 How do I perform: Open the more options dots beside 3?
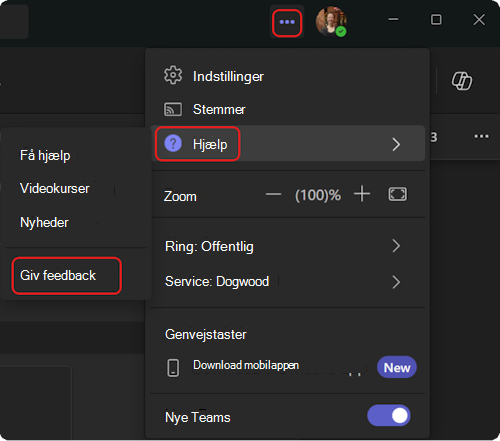tap(481, 136)
